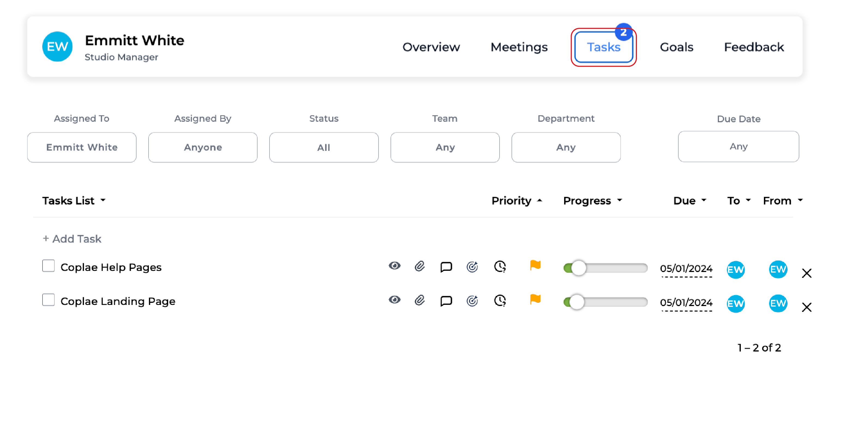Open comments icon for Coplae Help Pages
The image size is (868, 437).
[446, 267]
